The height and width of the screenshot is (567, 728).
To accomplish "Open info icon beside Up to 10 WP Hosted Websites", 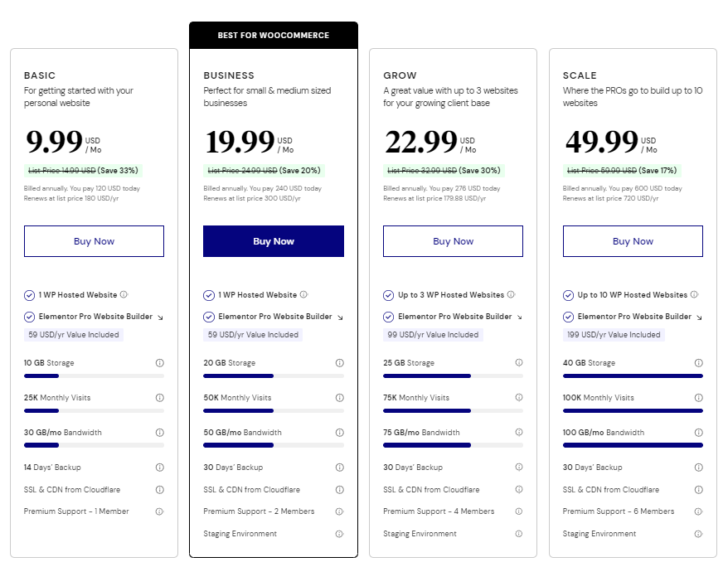I will 694,294.
